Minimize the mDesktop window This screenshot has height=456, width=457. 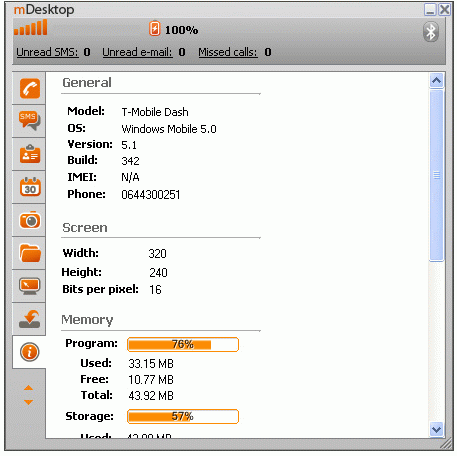point(430,10)
